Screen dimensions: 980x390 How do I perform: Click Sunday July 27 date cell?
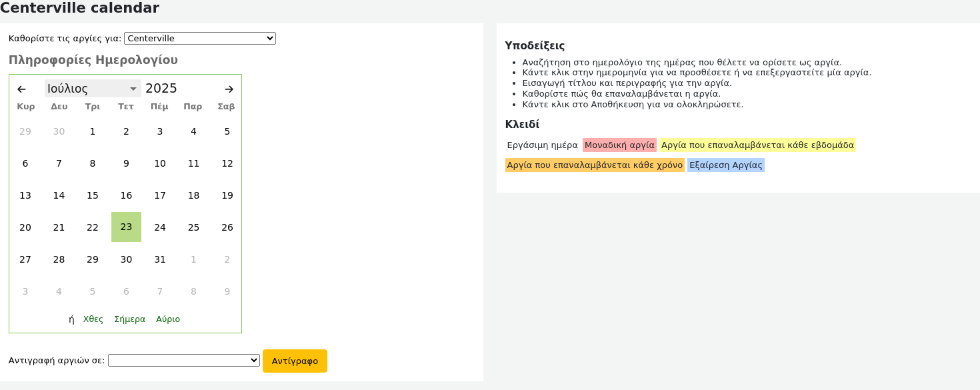pyautogui.click(x=25, y=259)
